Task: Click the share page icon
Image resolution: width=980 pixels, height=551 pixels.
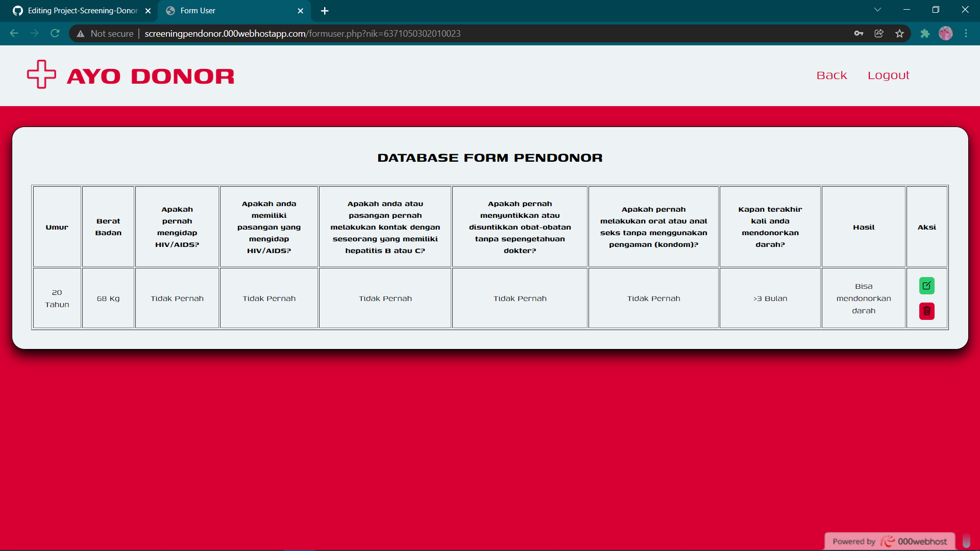Action: click(x=879, y=33)
